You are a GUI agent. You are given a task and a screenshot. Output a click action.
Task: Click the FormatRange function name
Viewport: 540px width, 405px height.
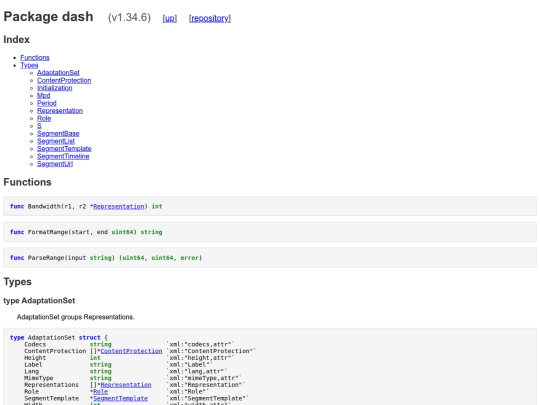(x=48, y=232)
